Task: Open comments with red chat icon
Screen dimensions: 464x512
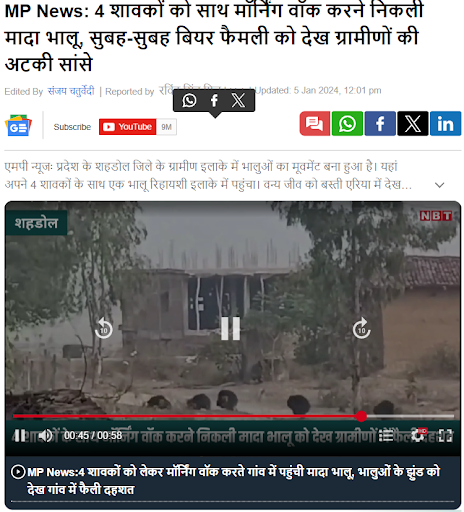Action: 314,124
